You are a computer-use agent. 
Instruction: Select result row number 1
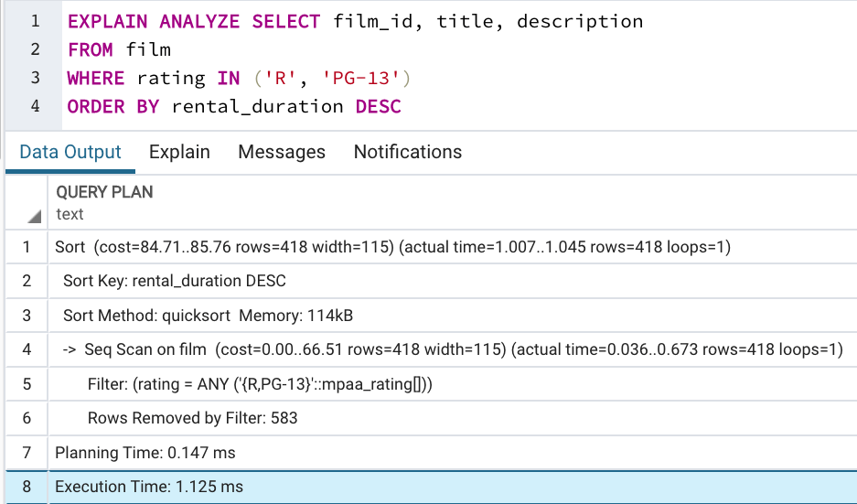point(27,247)
